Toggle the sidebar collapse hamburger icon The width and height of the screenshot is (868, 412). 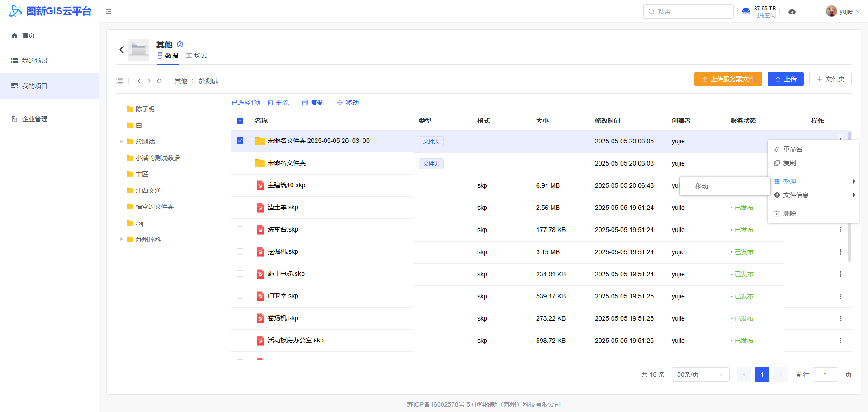click(108, 11)
